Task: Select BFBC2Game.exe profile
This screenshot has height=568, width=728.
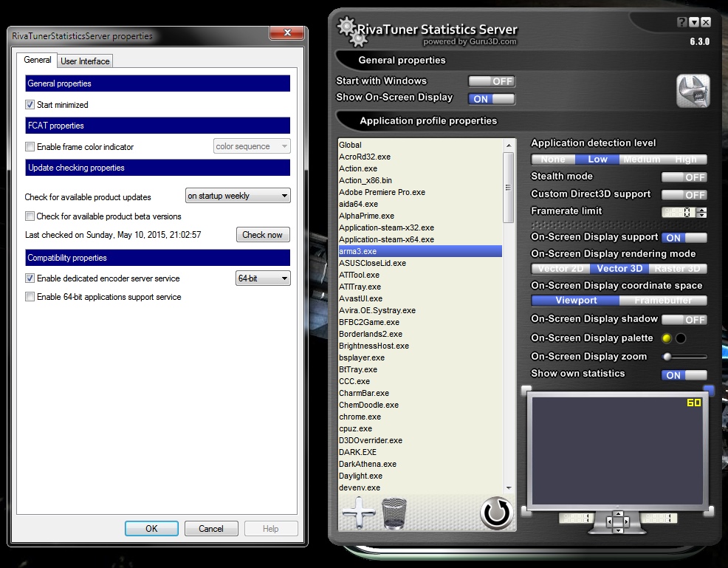Action: pos(420,322)
